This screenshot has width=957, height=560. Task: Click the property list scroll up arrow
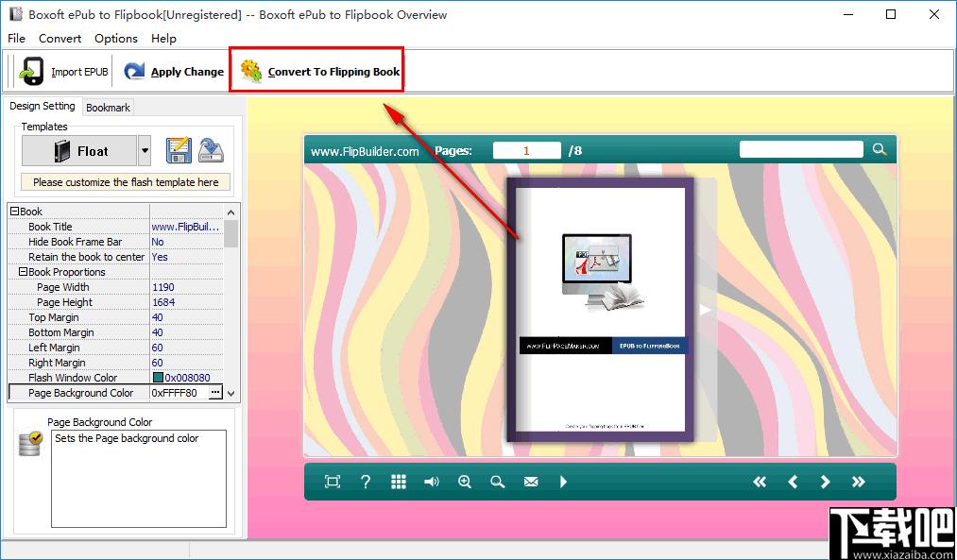pyautogui.click(x=231, y=212)
